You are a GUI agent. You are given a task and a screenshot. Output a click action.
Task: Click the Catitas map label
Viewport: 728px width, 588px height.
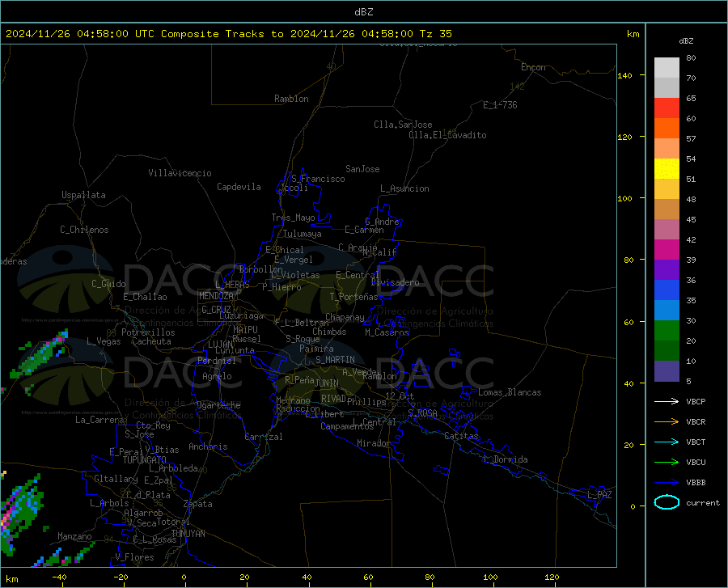point(461,436)
